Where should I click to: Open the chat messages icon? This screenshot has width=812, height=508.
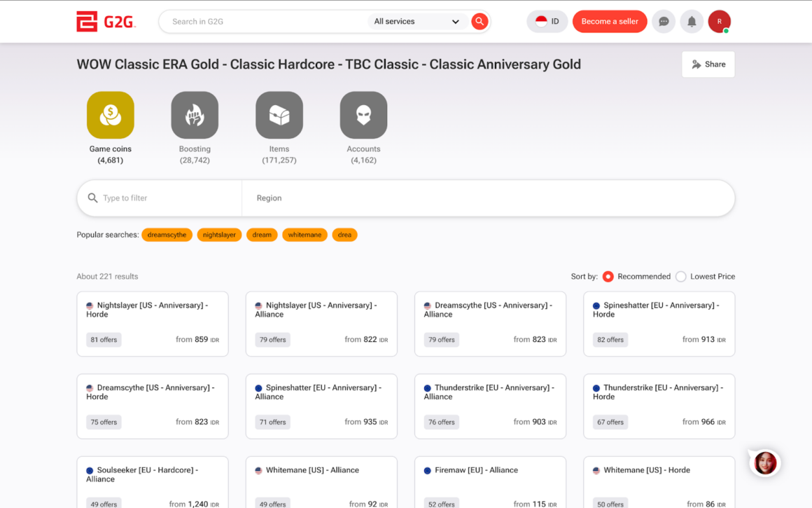click(664, 22)
